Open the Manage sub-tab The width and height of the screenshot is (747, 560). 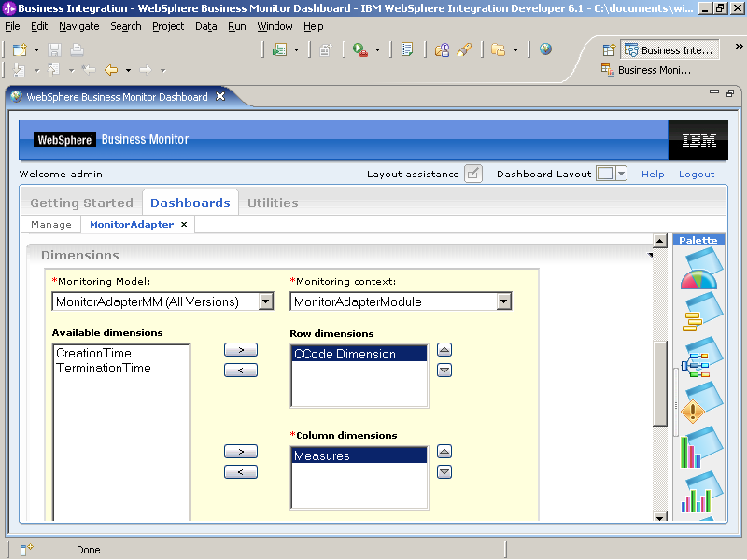51,224
